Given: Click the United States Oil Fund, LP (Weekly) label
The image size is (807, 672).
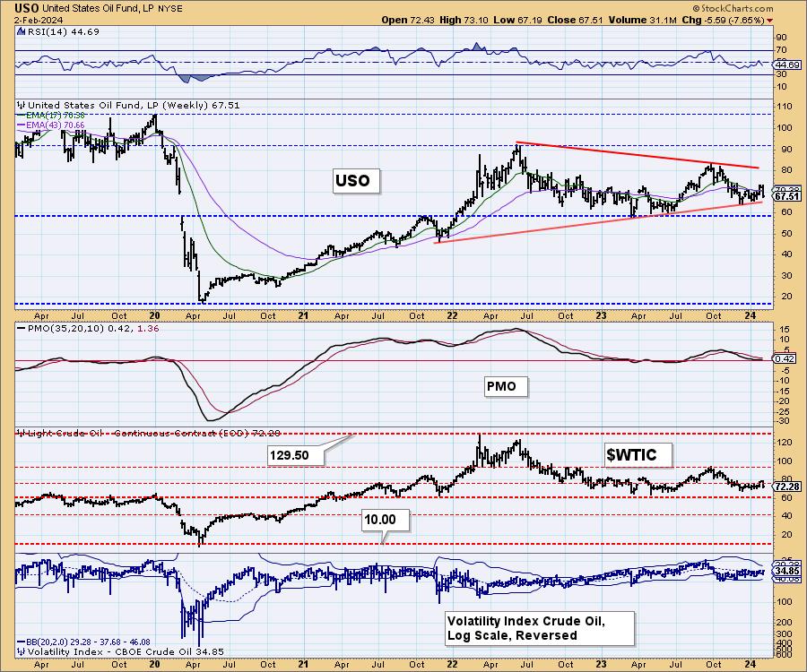Looking at the screenshot, I should click(134, 106).
